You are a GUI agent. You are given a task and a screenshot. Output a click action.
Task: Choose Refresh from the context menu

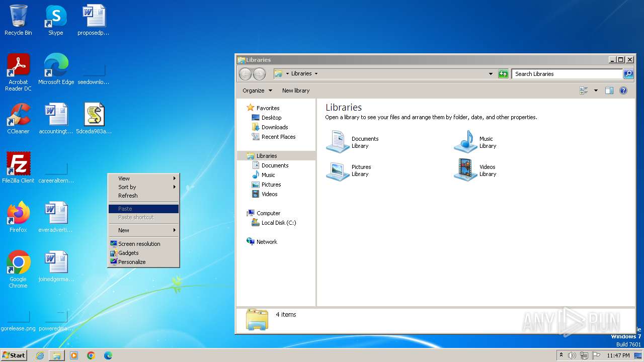tap(143, 196)
